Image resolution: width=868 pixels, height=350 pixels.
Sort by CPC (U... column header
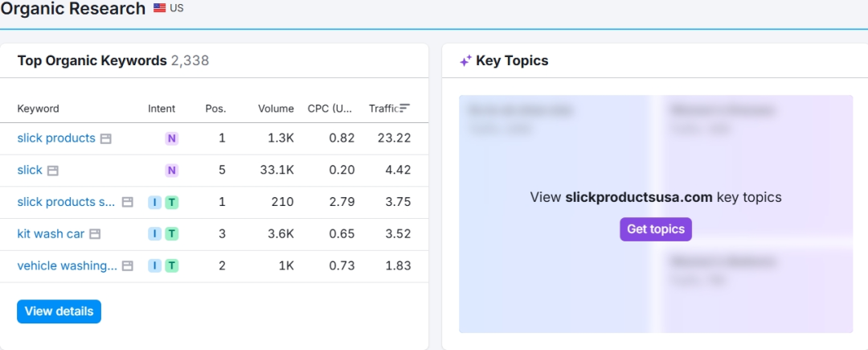pos(330,109)
